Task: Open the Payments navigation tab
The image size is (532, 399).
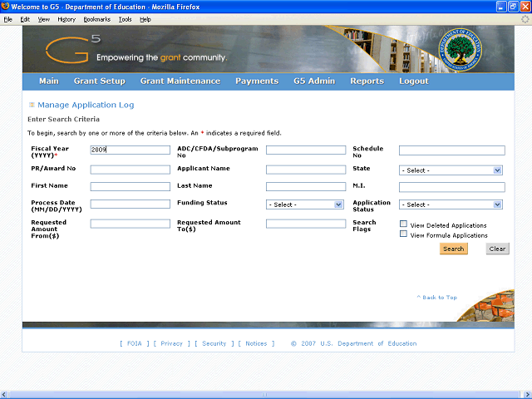Action: [257, 81]
